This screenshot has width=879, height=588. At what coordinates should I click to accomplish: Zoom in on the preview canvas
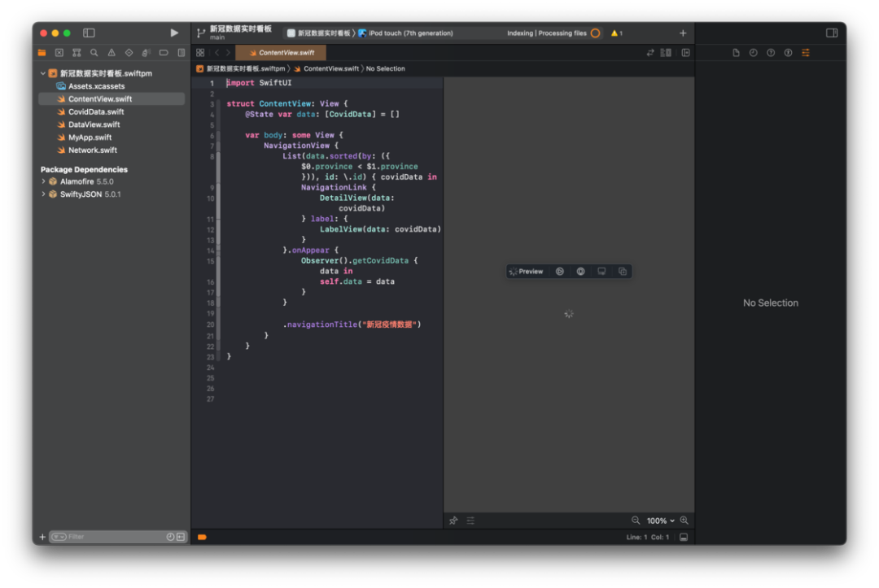[x=684, y=520]
